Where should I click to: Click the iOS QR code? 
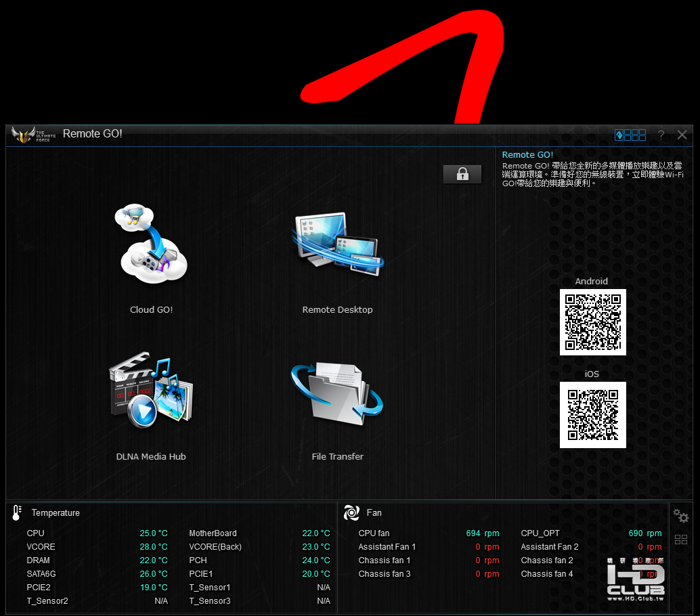click(593, 415)
